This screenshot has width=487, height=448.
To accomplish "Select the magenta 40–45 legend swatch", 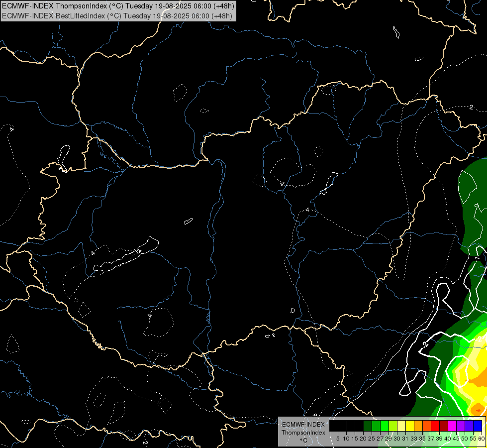I will pyautogui.click(x=452, y=426).
